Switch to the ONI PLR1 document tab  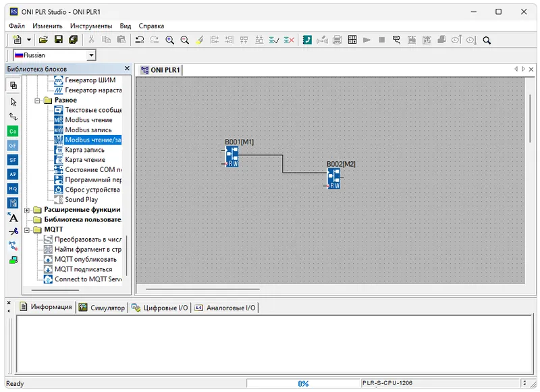click(x=161, y=70)
